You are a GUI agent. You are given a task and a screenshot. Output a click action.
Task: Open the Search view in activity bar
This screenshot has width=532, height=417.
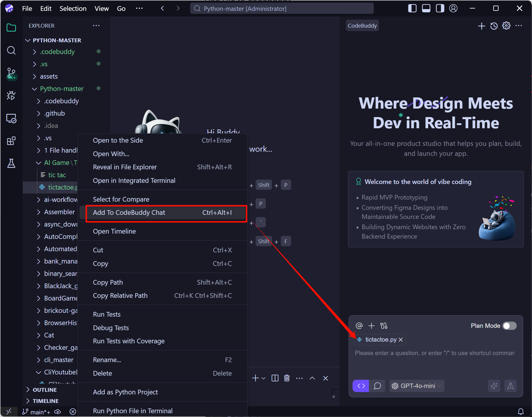pyautogui.click(x=11, y=50)
